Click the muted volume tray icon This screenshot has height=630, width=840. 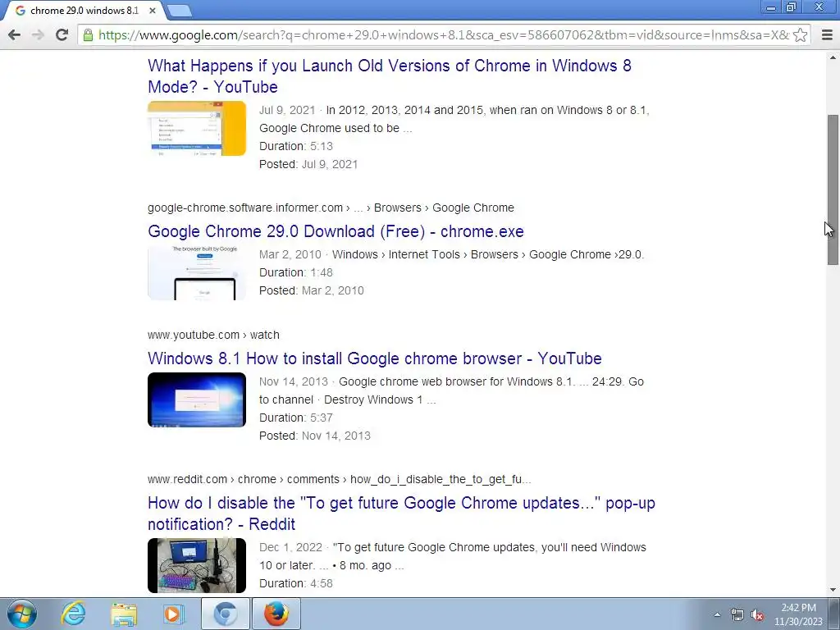757,614
